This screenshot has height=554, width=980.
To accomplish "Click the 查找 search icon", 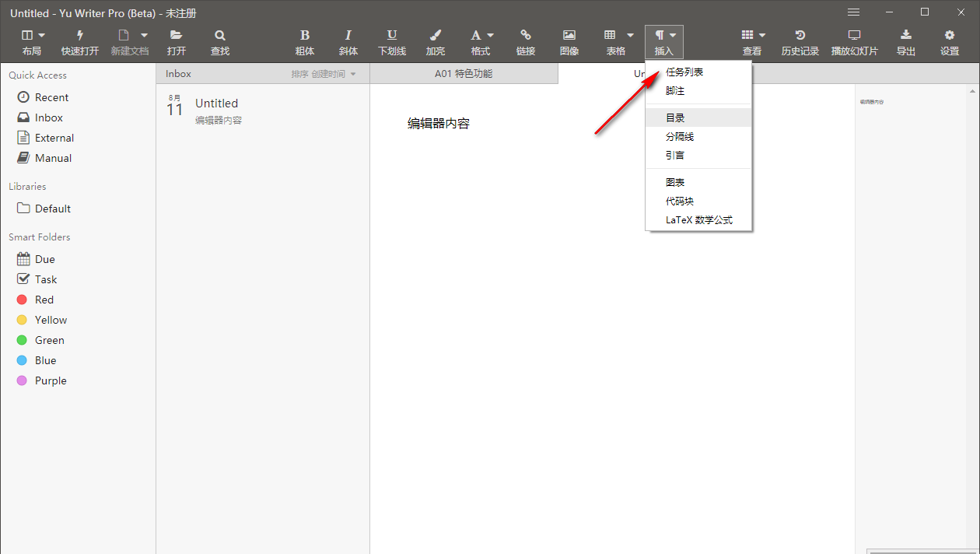I will pyautogui.click(x=220, y=35).
